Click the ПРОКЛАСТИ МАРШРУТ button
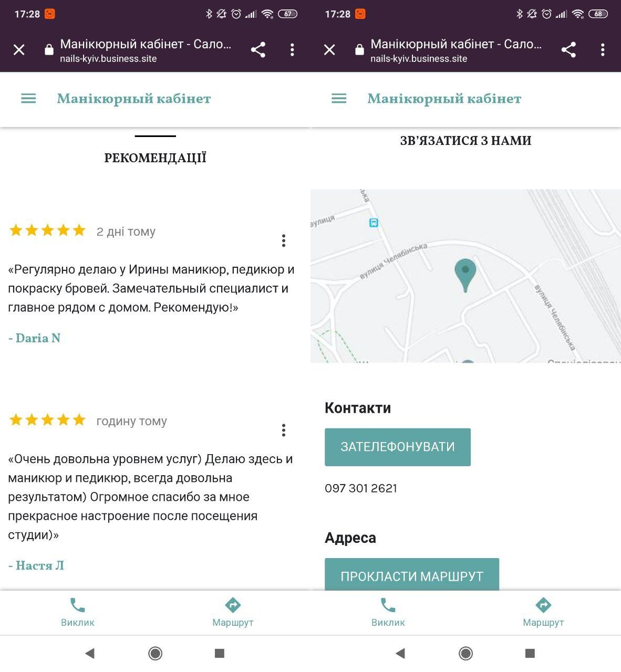 coord(412,574)
